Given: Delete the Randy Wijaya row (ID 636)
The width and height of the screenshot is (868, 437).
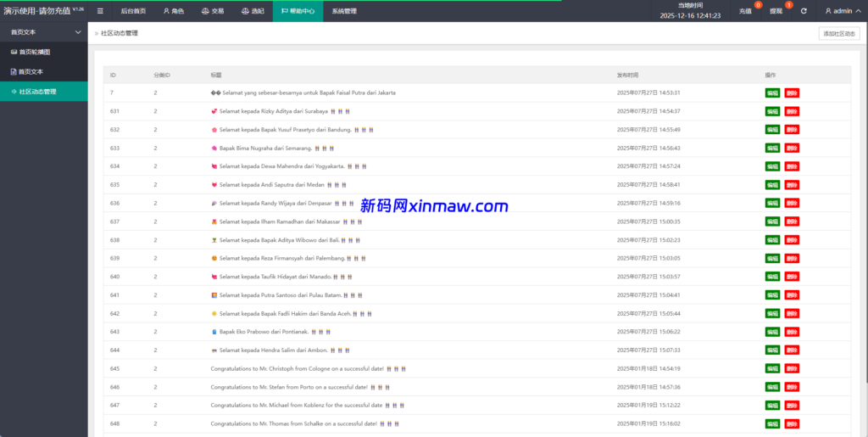Looking at the screenshot, I should [x=792, y=204].
